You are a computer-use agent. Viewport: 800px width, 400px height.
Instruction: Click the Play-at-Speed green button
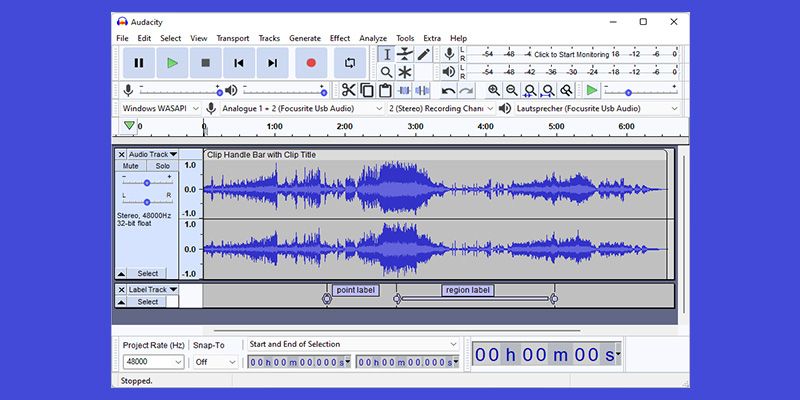[592, 90]
